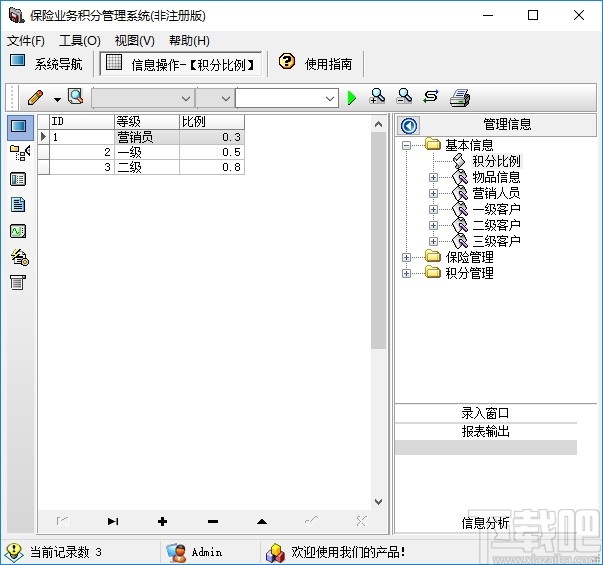Click the plus add record button
The image size is (603, 565).
point(162,522)
